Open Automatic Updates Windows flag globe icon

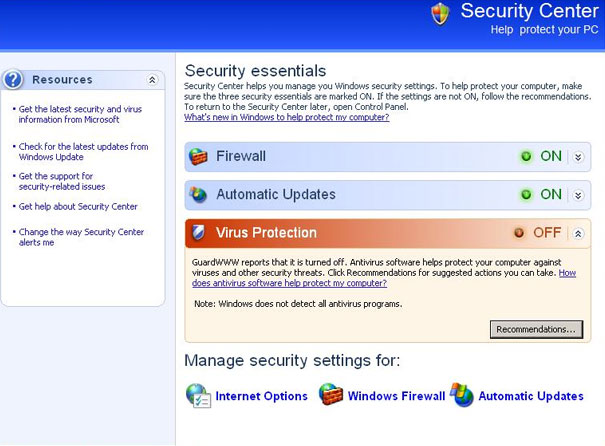coord(462,395)
